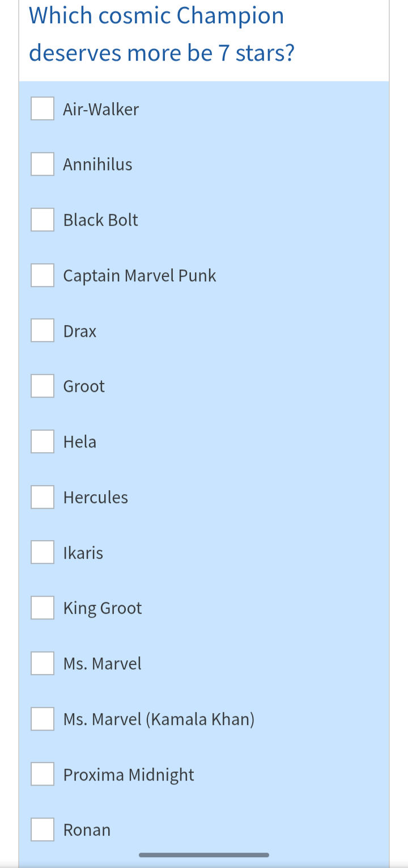The image size is (408, 868).
Task: Mark the Drax checkbox
Action: tap(42, 331)
